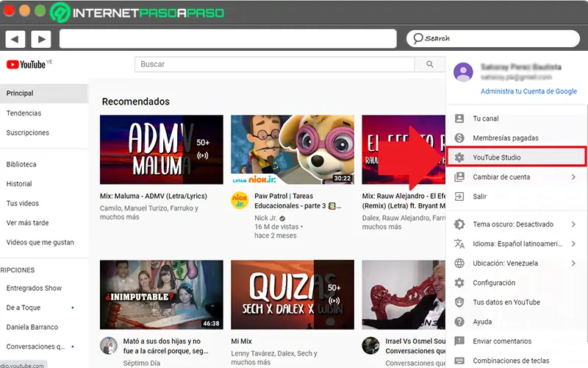The image size is (588, 368).
Task: Click the browser Search input field
Action: 493,39
